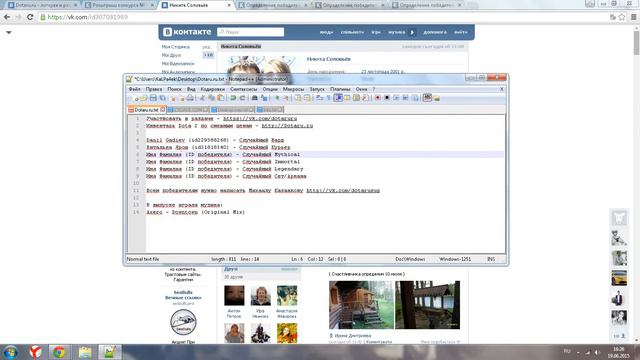This screenshot has width=640, height=360.
Task: Print the document via the printer icon
Action: point(190,98)
